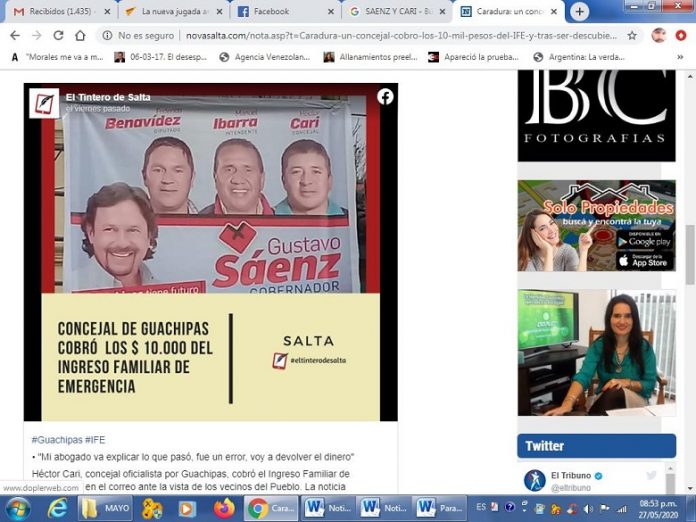Viewport: 696px width, 522px height.
Task: Show site info for No es seguro
Action: 138,36
